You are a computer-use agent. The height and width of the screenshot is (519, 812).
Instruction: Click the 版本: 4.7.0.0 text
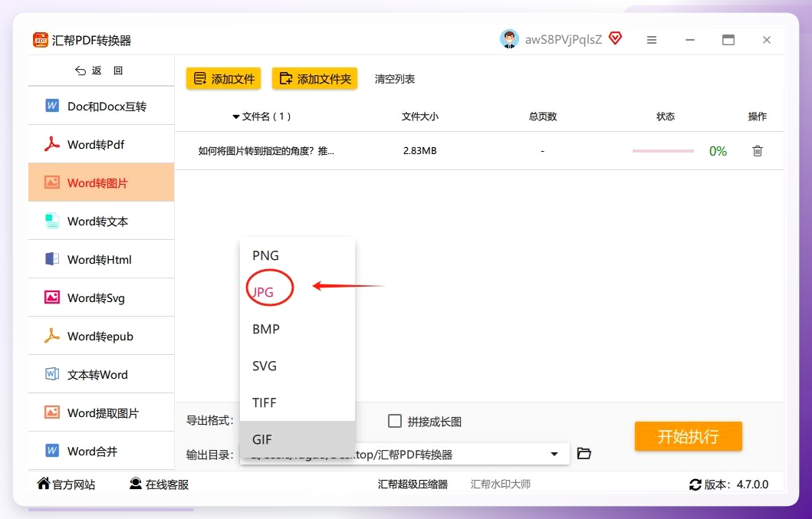(x=736, y=485)
